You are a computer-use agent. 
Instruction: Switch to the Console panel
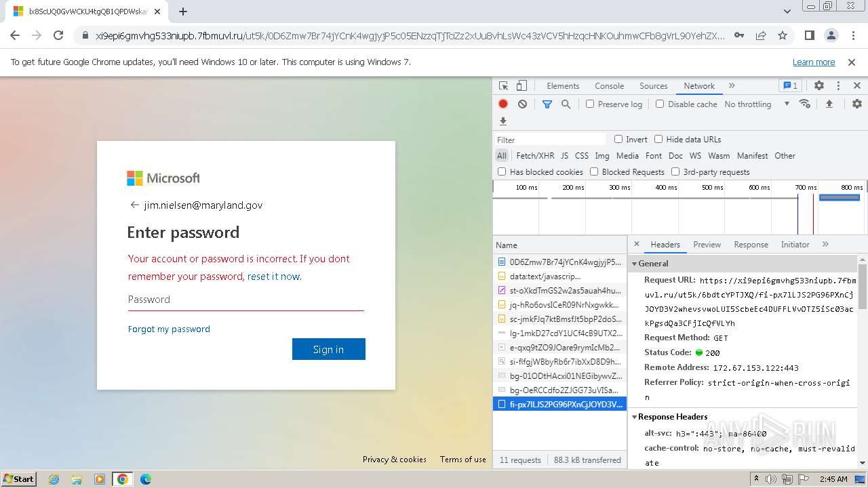[609, 86]
